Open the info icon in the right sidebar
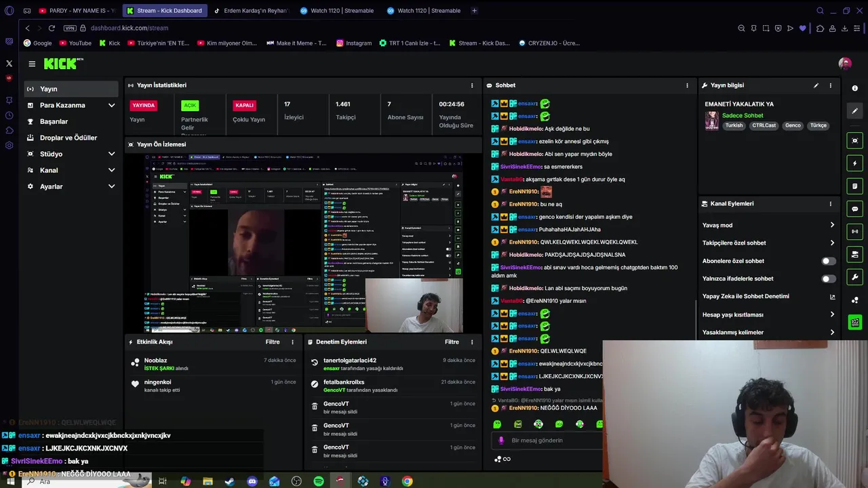This screenshot has height=488, width=868. tap(854, 88)
